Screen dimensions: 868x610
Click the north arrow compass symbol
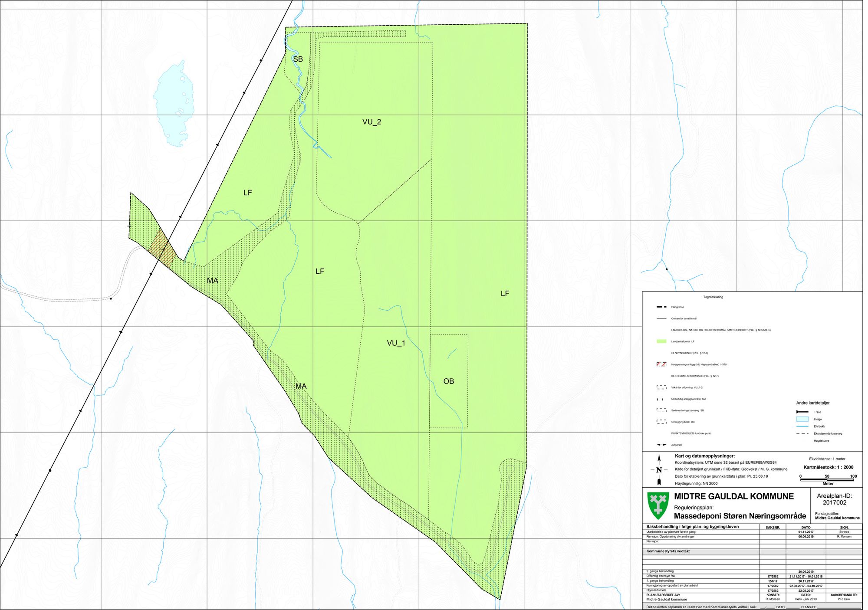click(659, 470)
